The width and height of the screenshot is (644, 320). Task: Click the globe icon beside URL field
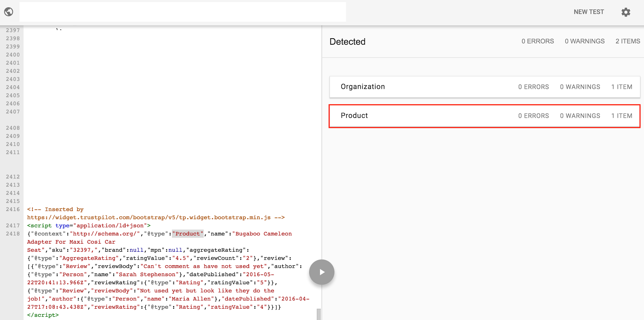click(8, 12)
